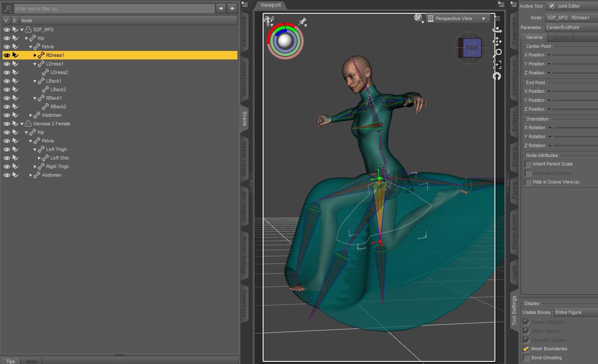Hide the LDress2 node with its eye icon

[x=7, y=72]
